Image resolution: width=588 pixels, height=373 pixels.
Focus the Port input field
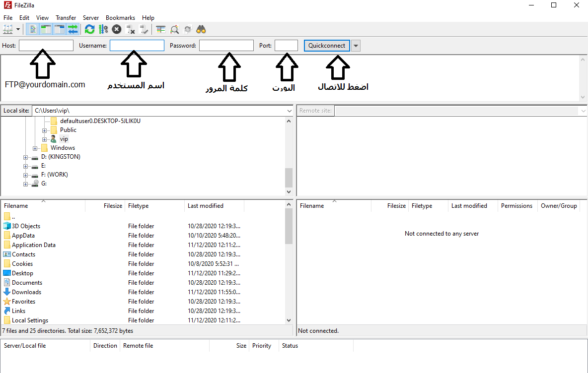click(x=286, y=45)
